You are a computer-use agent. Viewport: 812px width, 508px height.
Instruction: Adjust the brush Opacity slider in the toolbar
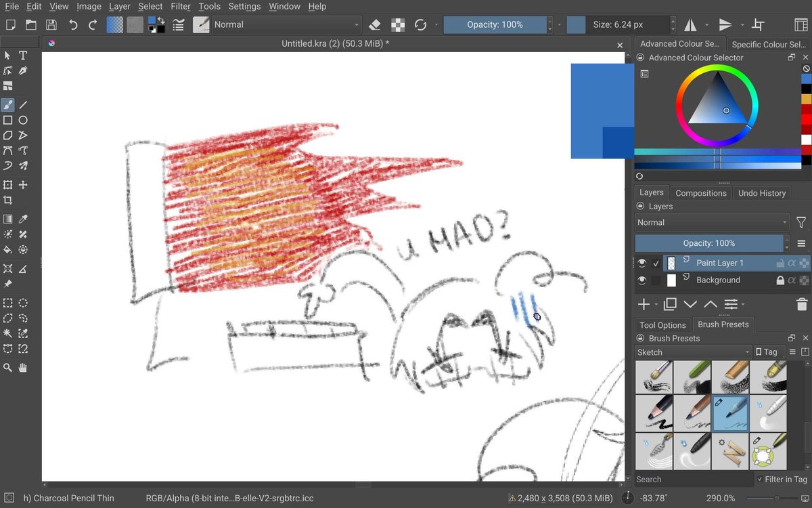click(x=495, y=25)
